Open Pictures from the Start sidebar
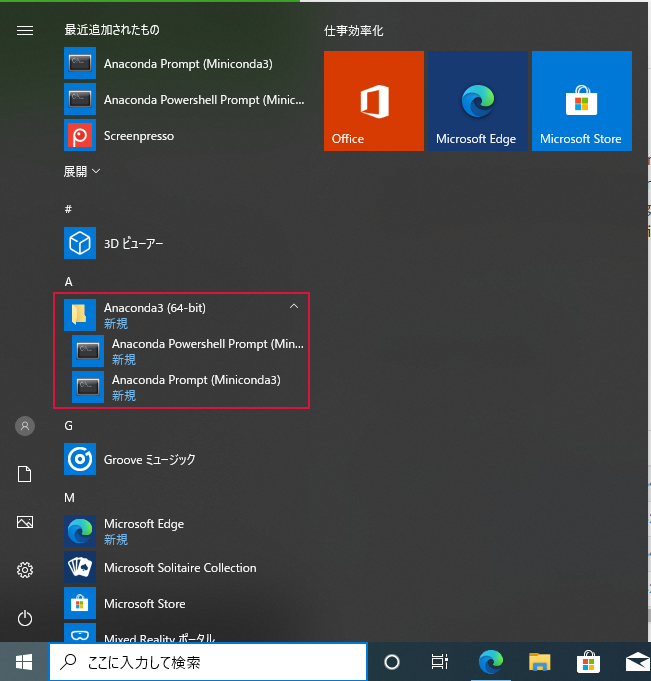 (x=25, y=522)
